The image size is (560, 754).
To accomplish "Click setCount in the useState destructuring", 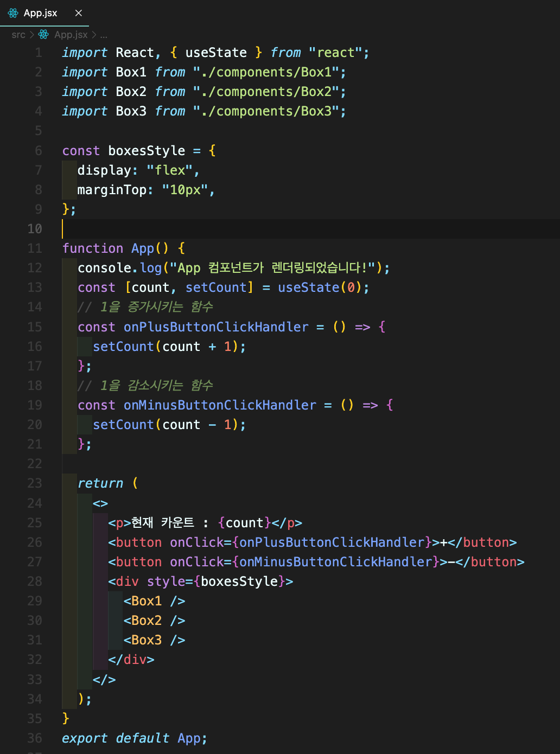I will [x=216, y=287].
